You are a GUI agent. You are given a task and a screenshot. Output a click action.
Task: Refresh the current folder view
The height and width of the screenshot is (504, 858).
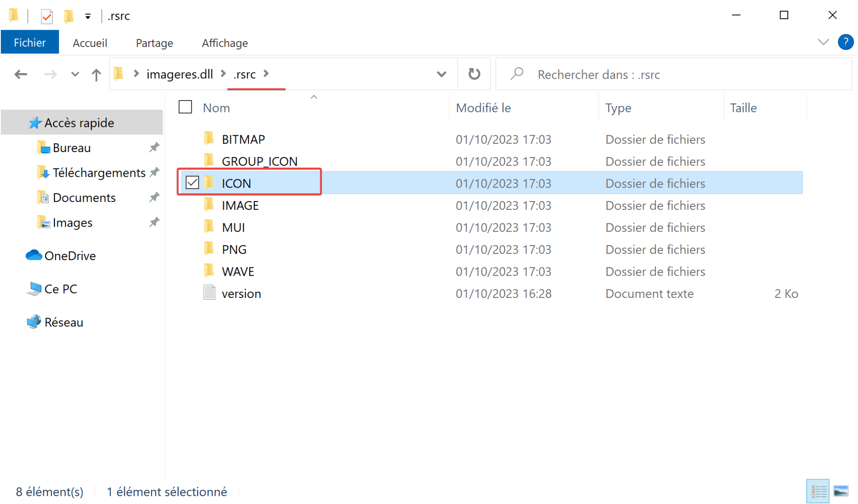tap(474, 74)
